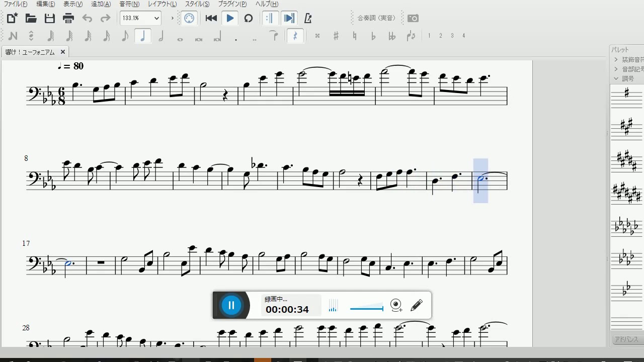Rewind playback to the start
The width and height of the screenshot is (644, 362).
point(211,19)
